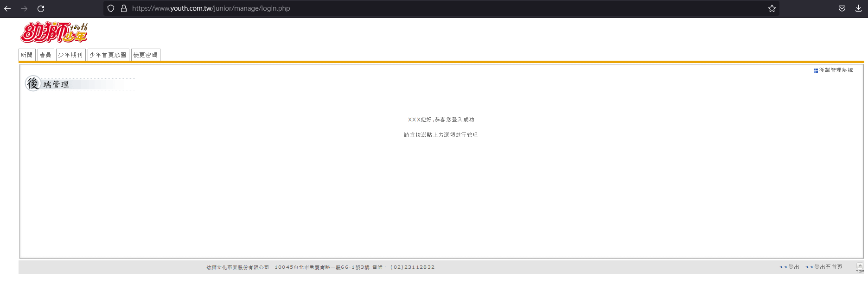Reload the page with refresh icon
The width and height of the screenshot is (868, 284).
[41, 8]
